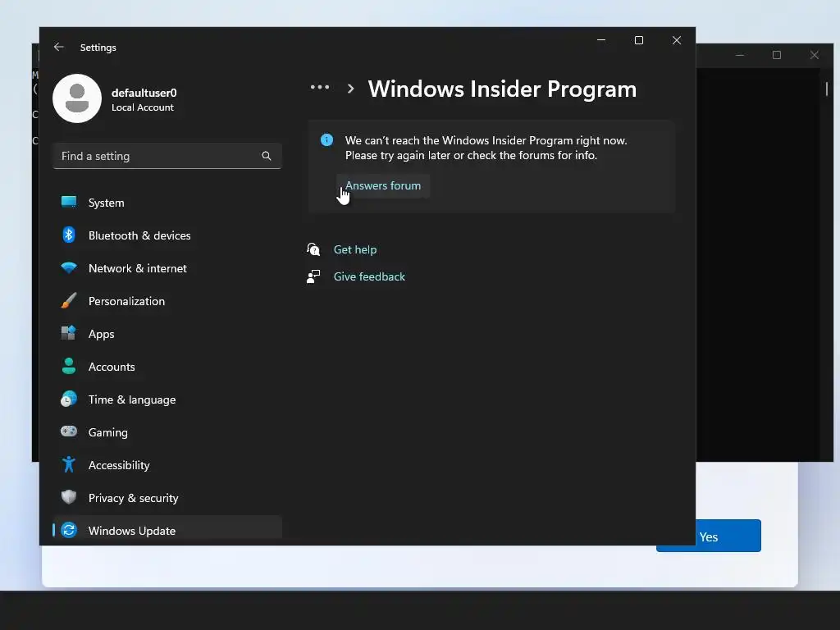Focus the Find a setting search box

[167, 156]
